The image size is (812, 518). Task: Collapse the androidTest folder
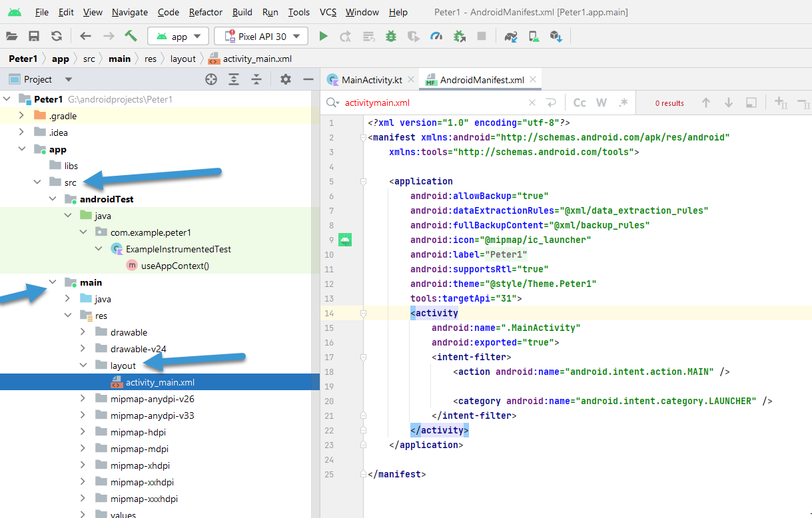pyautogui.click(x=53, y=199)
